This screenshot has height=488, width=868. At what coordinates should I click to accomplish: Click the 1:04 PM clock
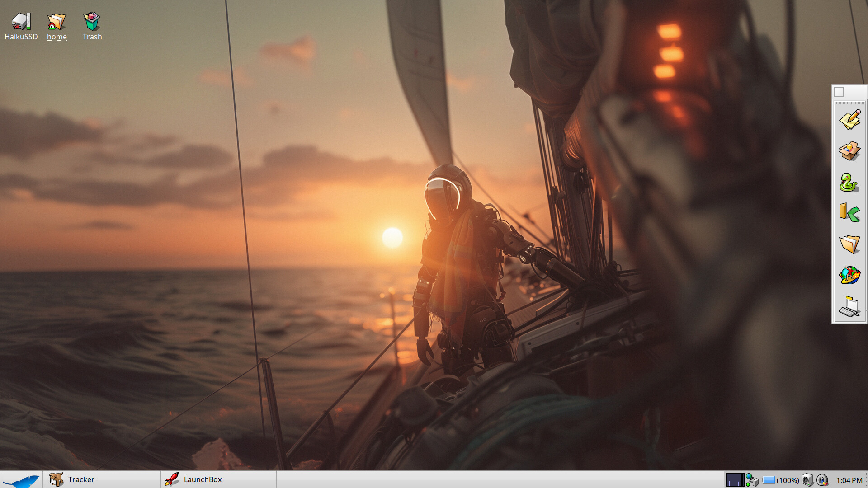tap(849, 480)
